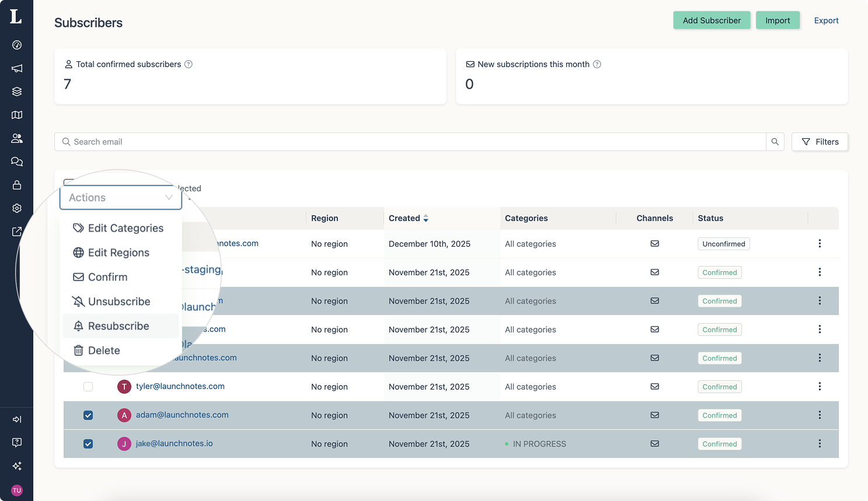Viewport: 868px width, 501px height.
Task: Choose Edit Categories in Actions menu
Action: pyautogui.click(x=125, y=228)
